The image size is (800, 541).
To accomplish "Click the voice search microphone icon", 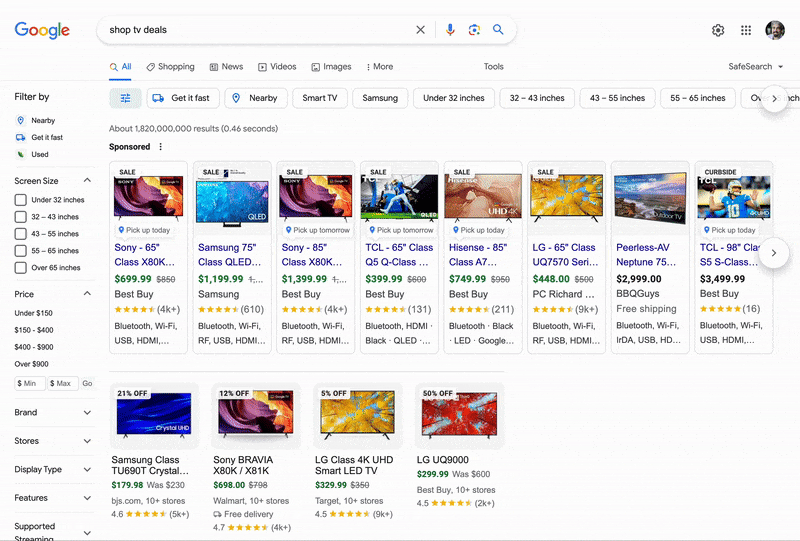I will (450, 30).
